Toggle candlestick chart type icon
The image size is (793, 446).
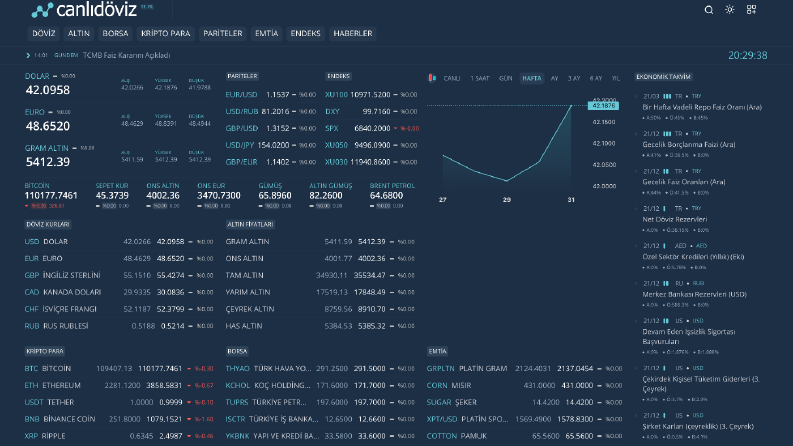(x=432, y=78)
